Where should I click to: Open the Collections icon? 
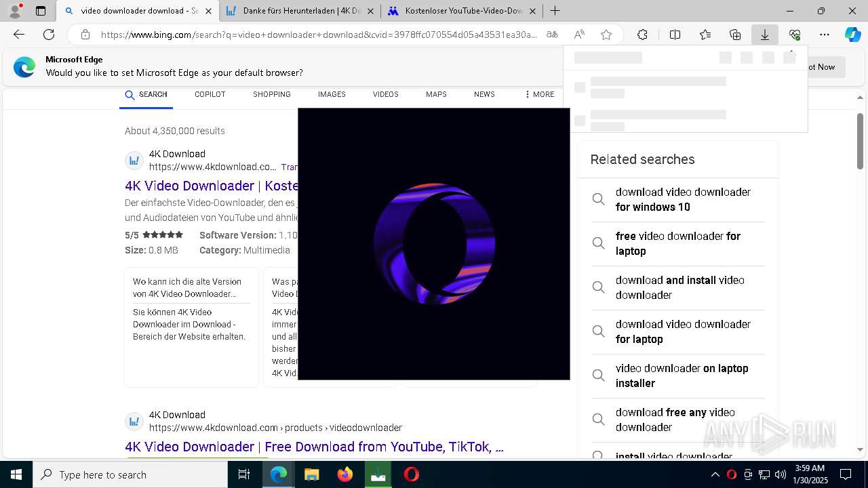735,35
